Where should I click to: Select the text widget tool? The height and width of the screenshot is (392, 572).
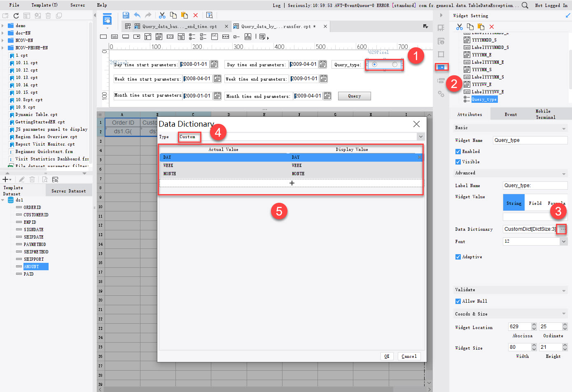tap(103, 37)
